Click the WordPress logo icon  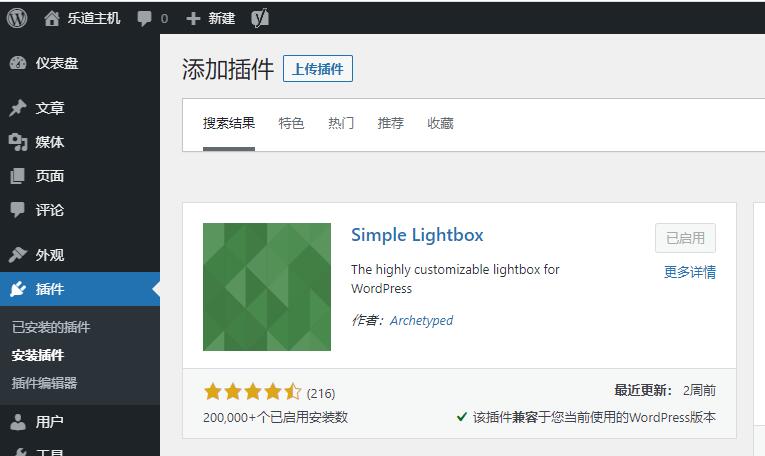(x=17, y=18)
